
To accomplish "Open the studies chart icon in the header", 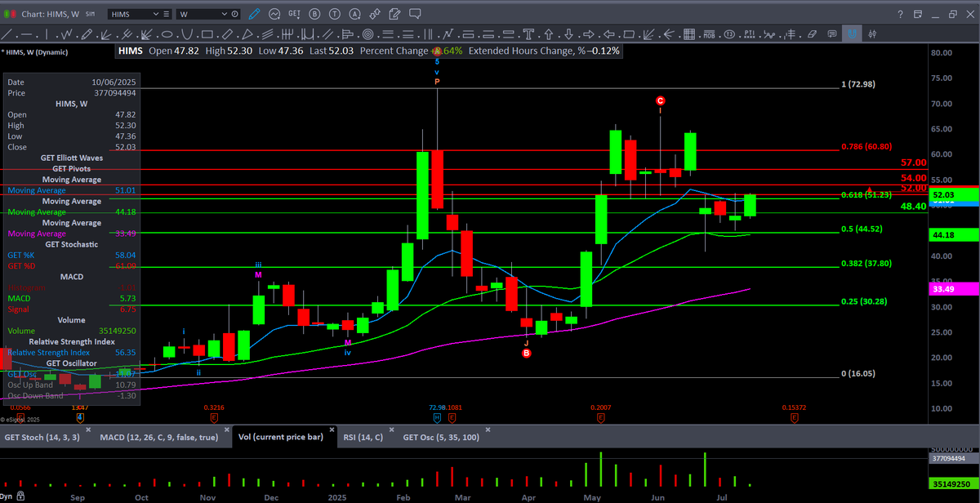I will click(x=274, y=14).
